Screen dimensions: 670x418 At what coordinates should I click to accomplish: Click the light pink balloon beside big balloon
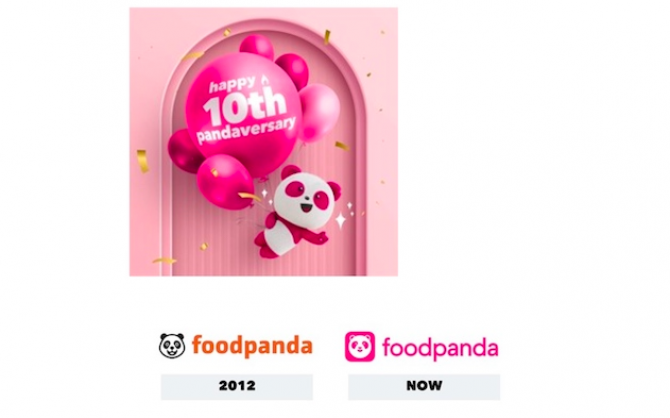319,113
